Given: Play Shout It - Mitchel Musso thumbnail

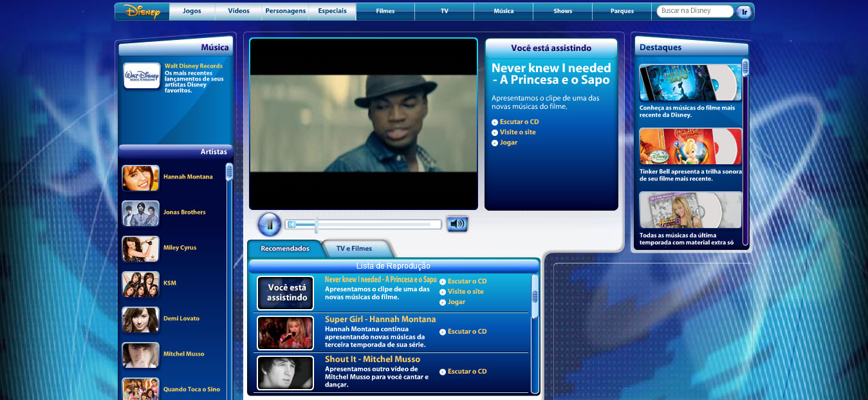Looking at the screenshot, I should click(x=285, y=373).
